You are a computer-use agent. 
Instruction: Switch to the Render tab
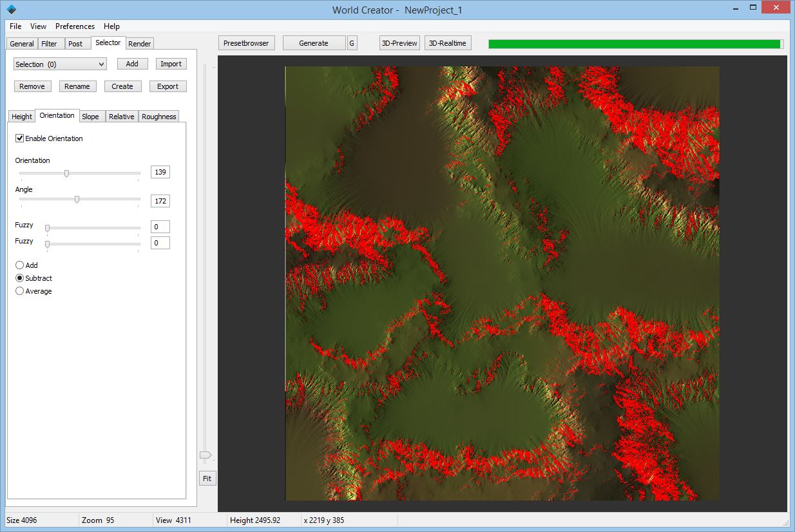[139, 44]
